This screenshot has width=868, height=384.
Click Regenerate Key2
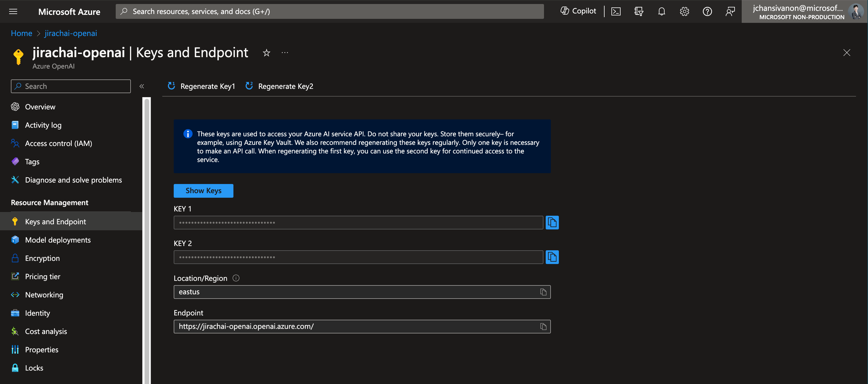click(x=279, y=86)
